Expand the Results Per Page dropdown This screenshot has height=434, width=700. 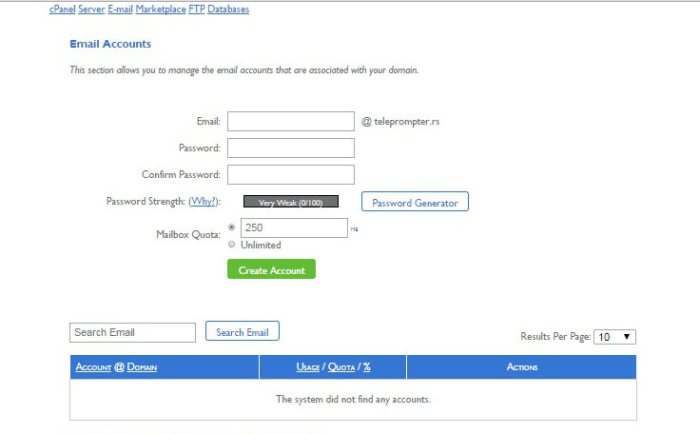click(615, 337)
